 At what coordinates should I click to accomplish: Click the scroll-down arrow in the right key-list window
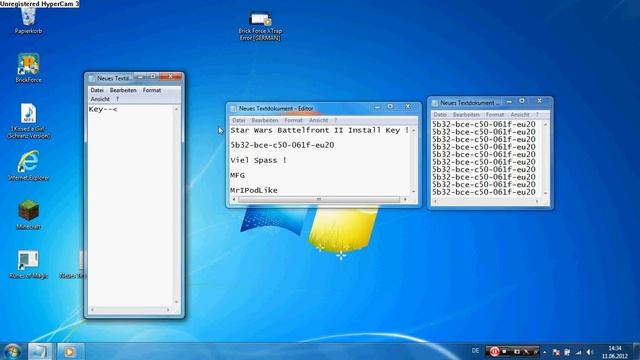coord(546,193)
